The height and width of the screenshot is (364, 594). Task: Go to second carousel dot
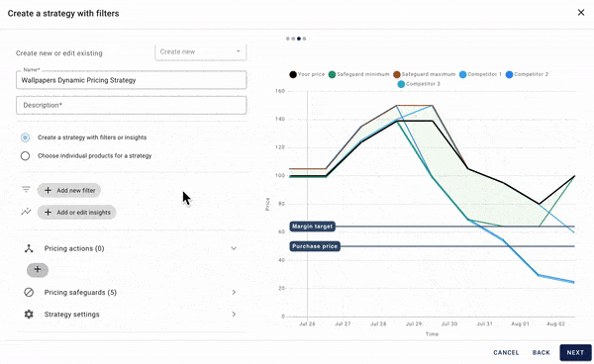tap(293, 39)
